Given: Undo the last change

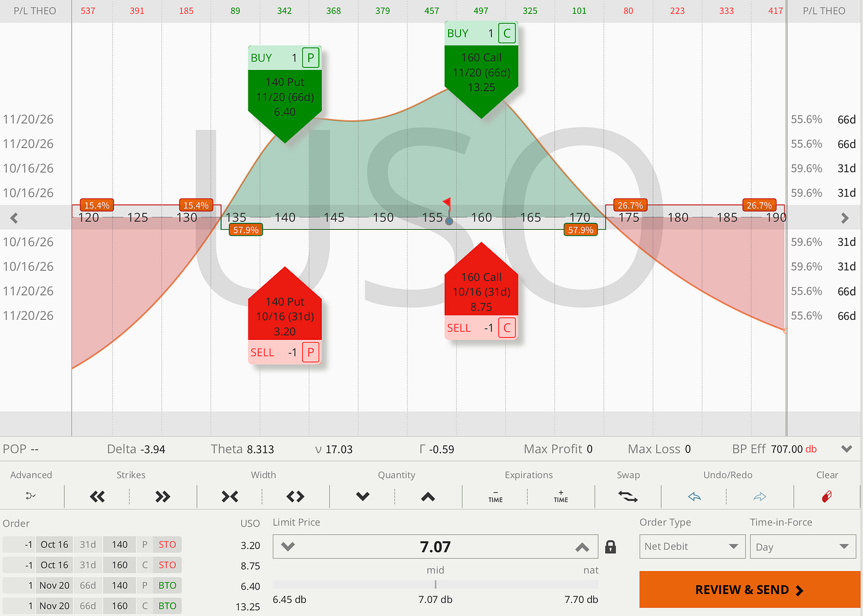Looking at the screenshot, I should pyautogui.click(x=695, y=496).
